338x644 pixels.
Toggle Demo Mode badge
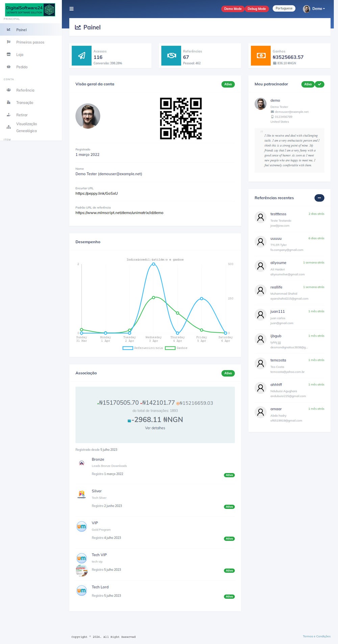click(x=233, y=9)
